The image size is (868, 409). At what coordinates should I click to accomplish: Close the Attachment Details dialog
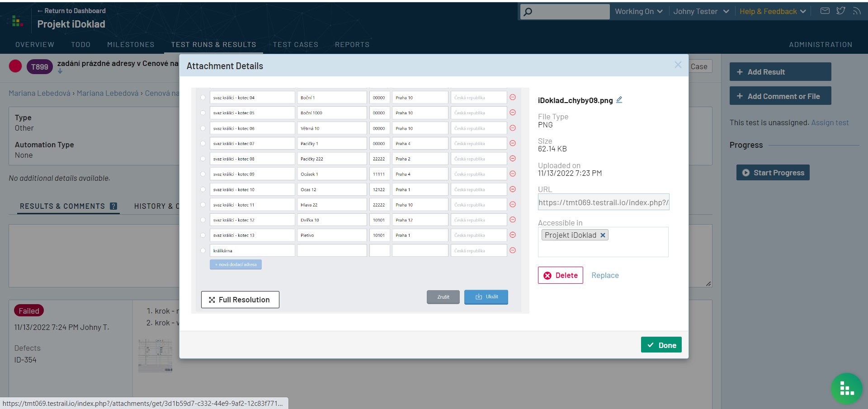tap(678, 65)
